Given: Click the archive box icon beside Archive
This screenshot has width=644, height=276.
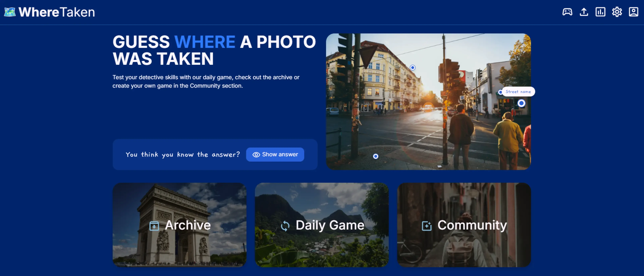Looking at the screenshot, I should pyautogui.click(x=154, y=226).
